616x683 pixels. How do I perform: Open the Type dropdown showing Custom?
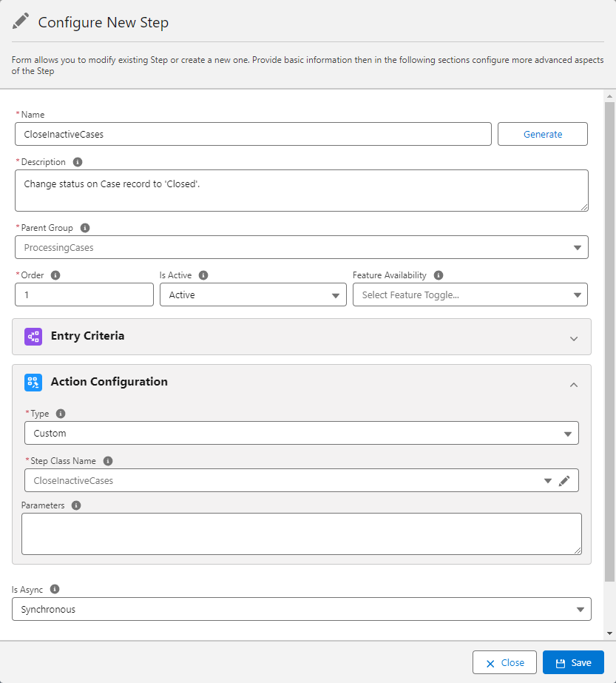pyautogui.click(x=568, y=433)
